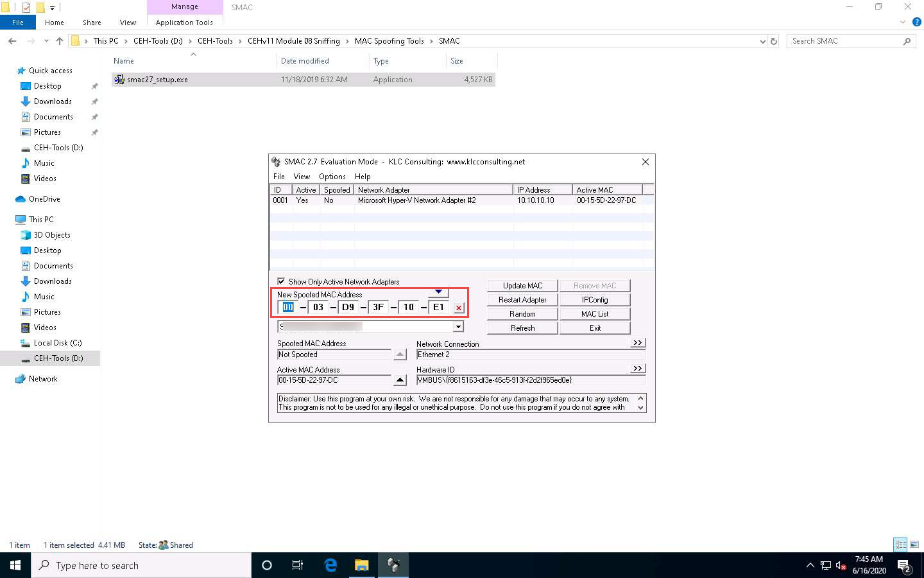
Task: Open the SMAC Help menu
Action: [x=363, y=177]
